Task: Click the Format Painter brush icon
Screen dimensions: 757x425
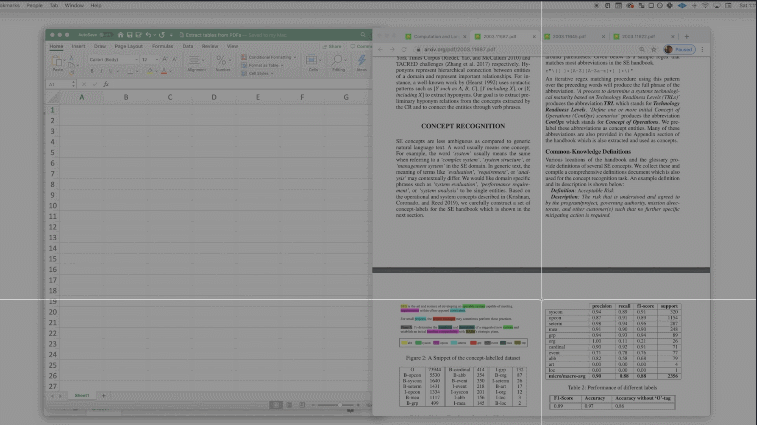Action: pos(71,72)
